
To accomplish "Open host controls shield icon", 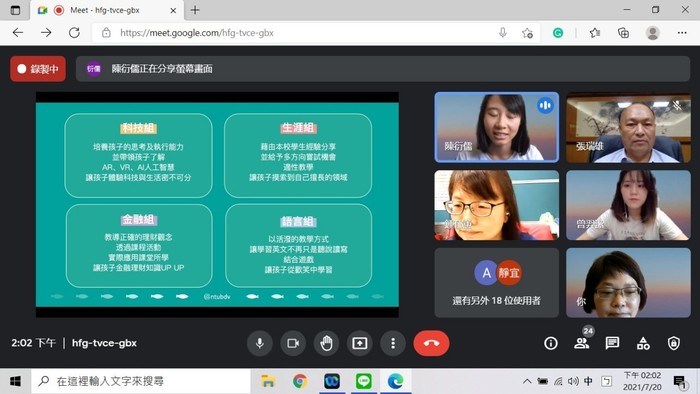I will [674, 343].
